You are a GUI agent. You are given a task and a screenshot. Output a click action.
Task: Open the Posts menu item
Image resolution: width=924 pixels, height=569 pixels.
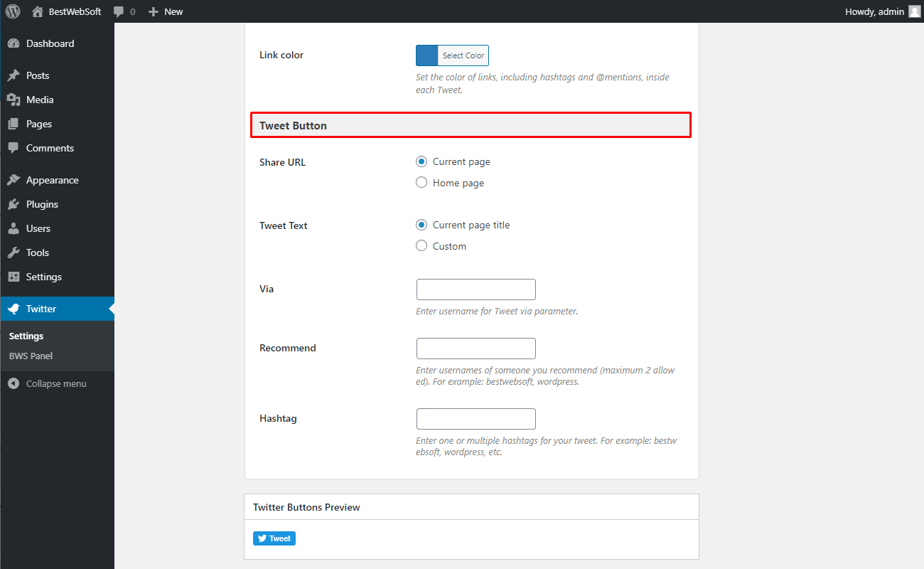tap(57, 75)
